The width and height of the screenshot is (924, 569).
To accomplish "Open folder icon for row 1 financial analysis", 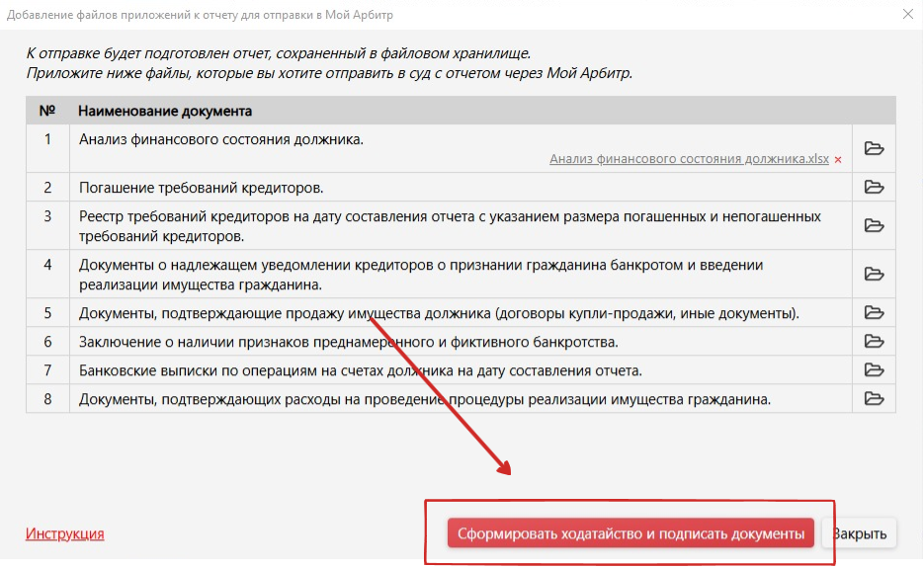I will (874, 149).
